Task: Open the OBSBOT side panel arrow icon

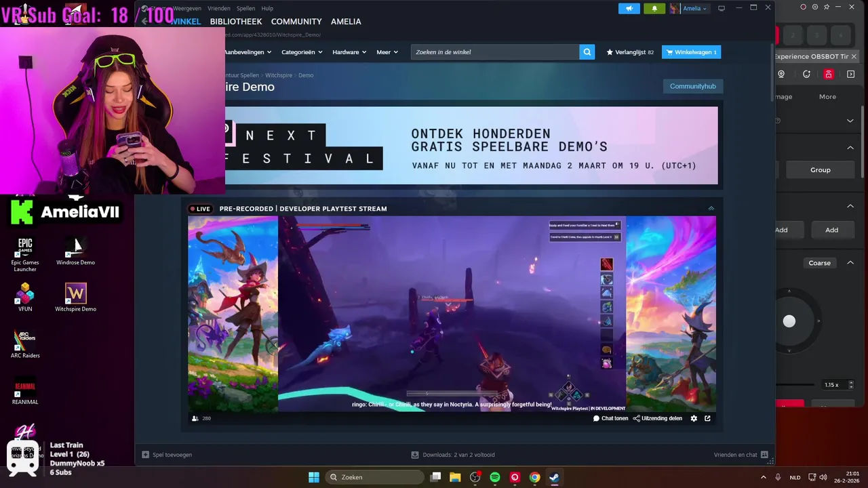Action: click(x=851, y=74)
